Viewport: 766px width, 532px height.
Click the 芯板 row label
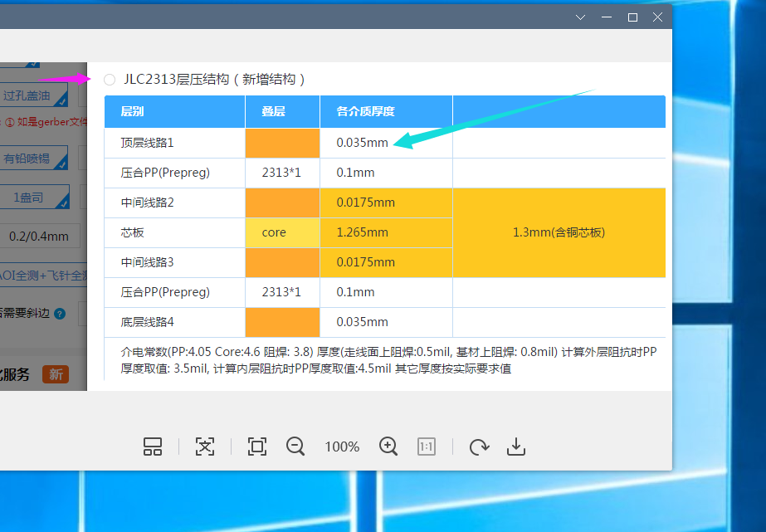click(x=132, y=232)
